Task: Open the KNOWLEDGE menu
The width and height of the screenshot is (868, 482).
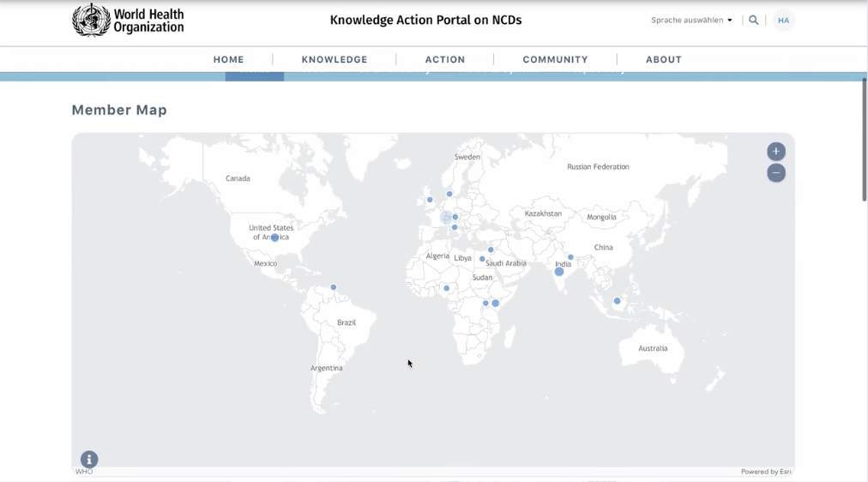Action: coord(335,59)
